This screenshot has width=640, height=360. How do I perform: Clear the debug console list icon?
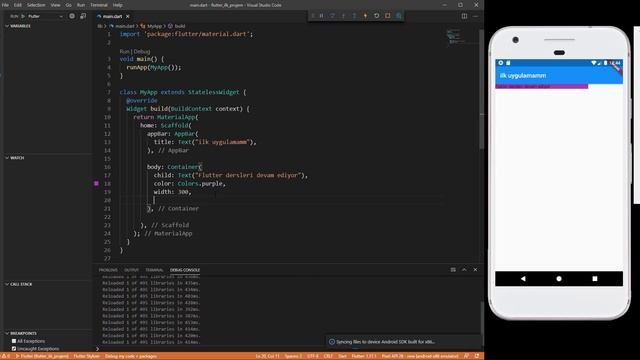point(453,270)
